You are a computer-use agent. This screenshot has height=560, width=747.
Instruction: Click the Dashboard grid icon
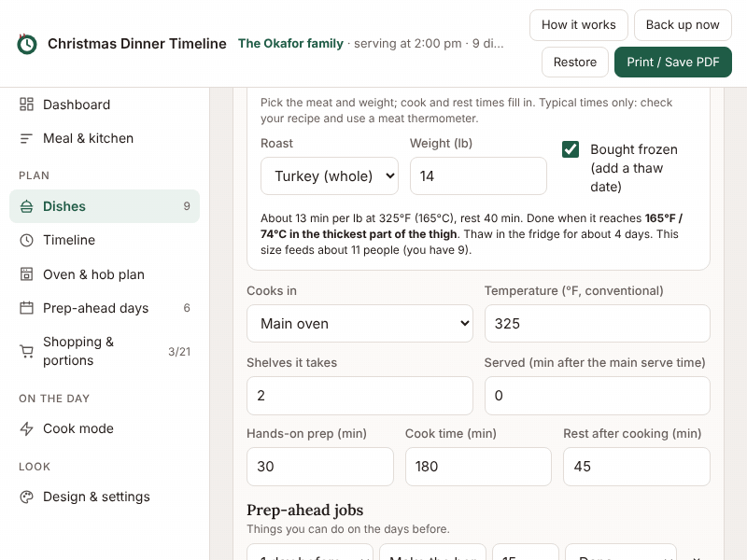coord(26,105)
